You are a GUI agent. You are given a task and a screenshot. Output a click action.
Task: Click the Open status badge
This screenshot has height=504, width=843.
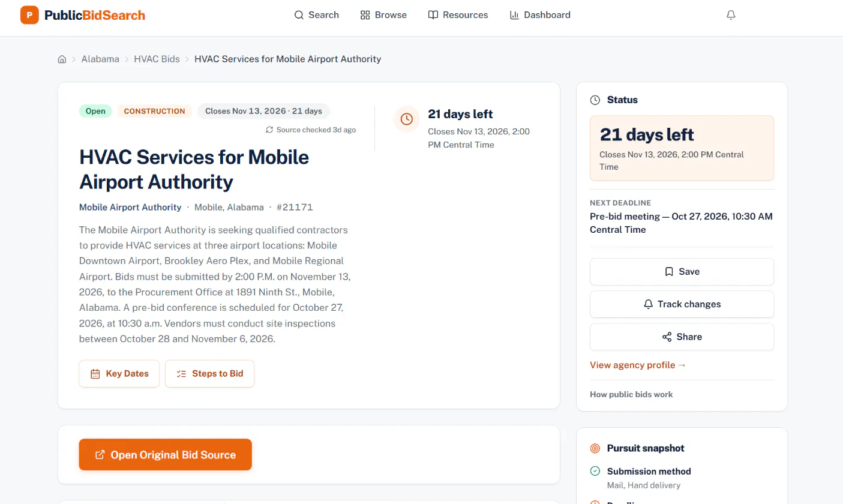(95, 111)
